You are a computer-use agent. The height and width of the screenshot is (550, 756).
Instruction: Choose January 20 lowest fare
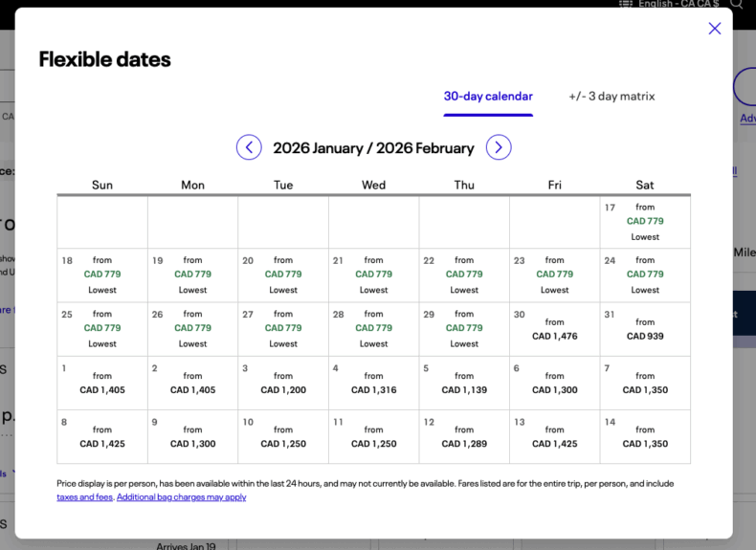tap(283, 275)
